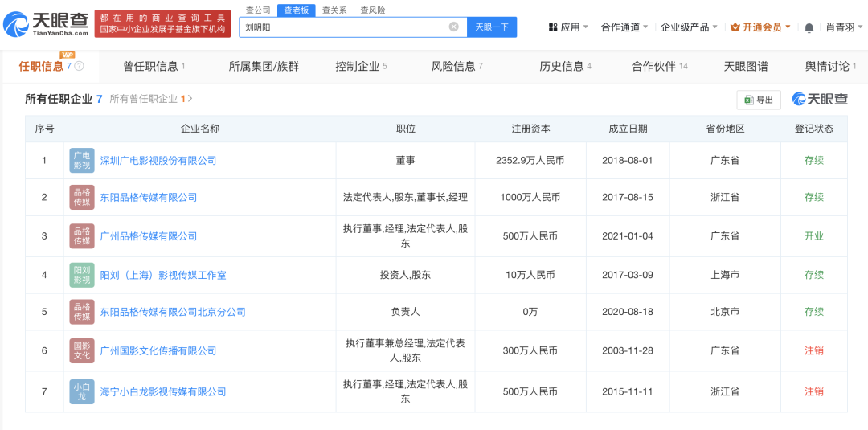Viewport: 868px width, 430px height.
Task: Open 广州国影文化传播有限公司 link
Action: pyautogui.click(x=158, y=350)
